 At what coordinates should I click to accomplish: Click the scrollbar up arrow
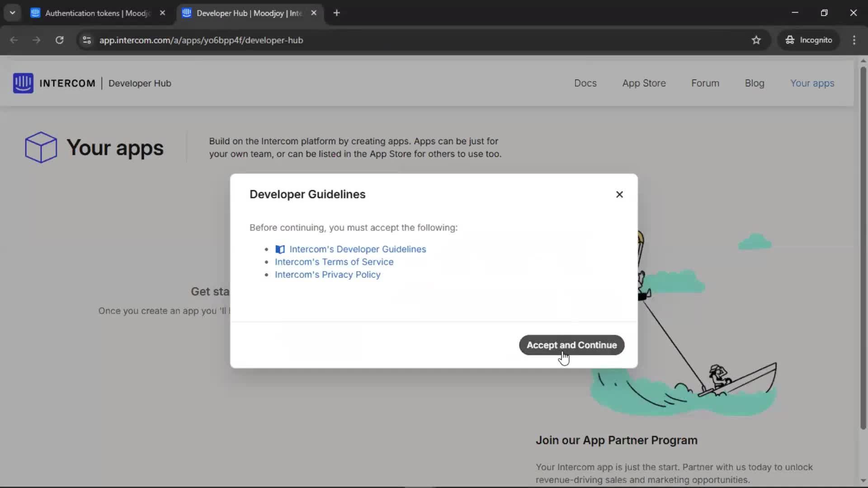[863, 61]
